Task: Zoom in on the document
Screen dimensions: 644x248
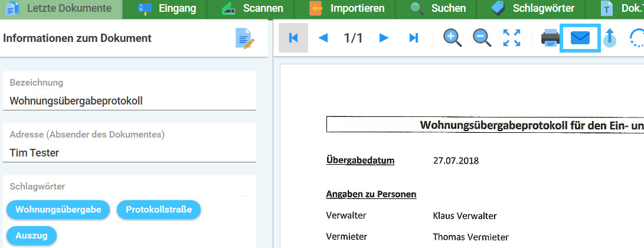Action: pos(452,38)
